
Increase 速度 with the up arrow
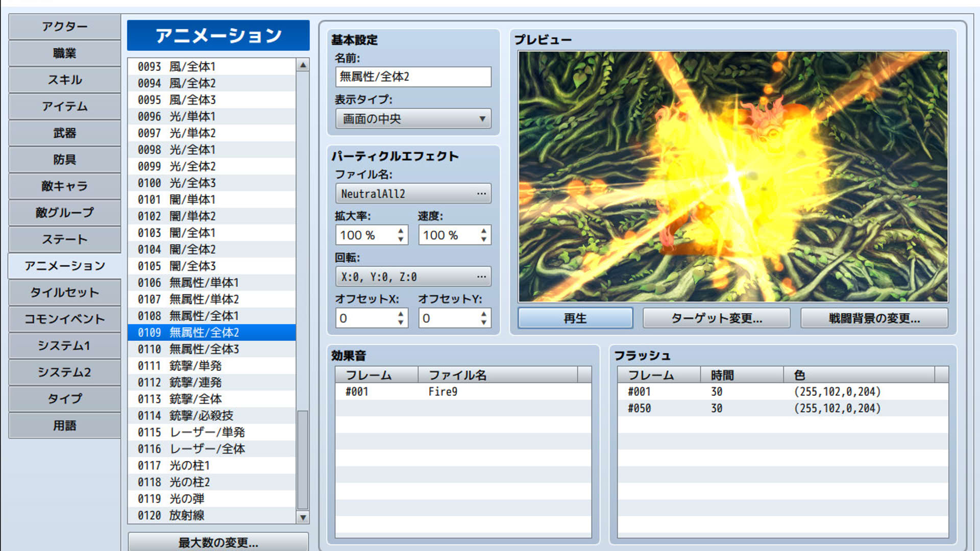coord(483,231)
